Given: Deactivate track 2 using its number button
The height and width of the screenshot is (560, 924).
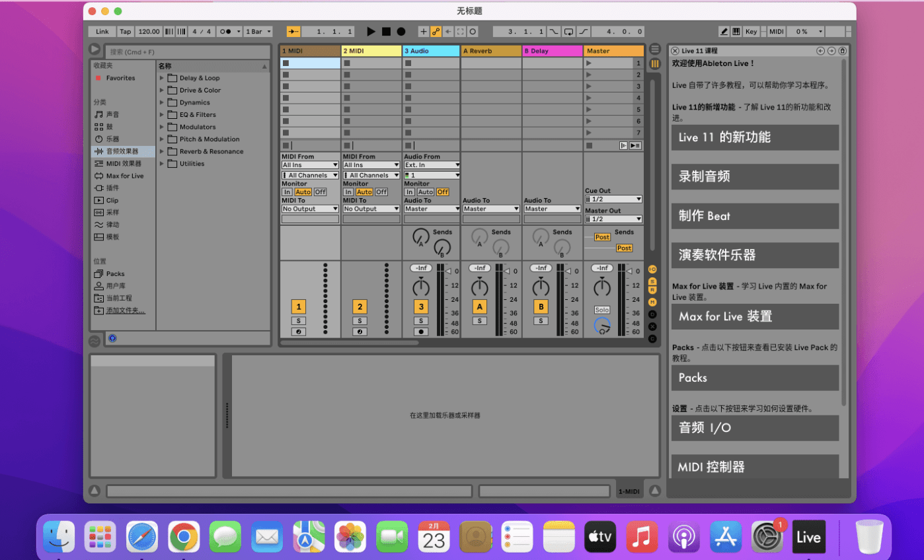Looking at the screenshot, I should pos(360,306).
